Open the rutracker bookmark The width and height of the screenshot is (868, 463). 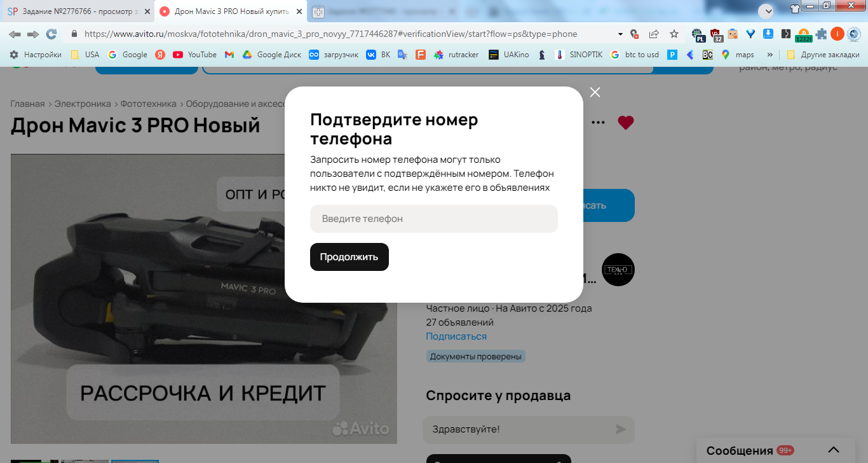click(456, 55)
